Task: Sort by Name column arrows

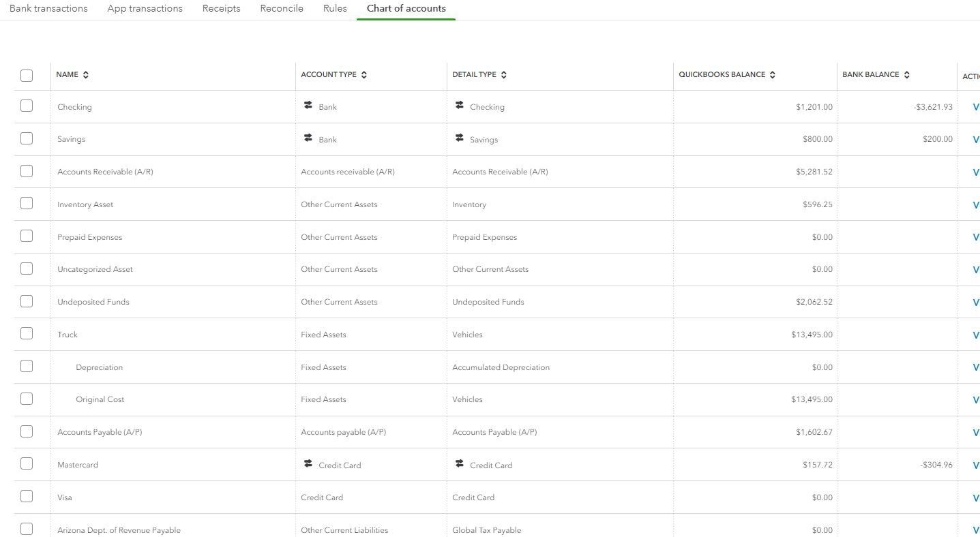Action: tap(86, 75)
